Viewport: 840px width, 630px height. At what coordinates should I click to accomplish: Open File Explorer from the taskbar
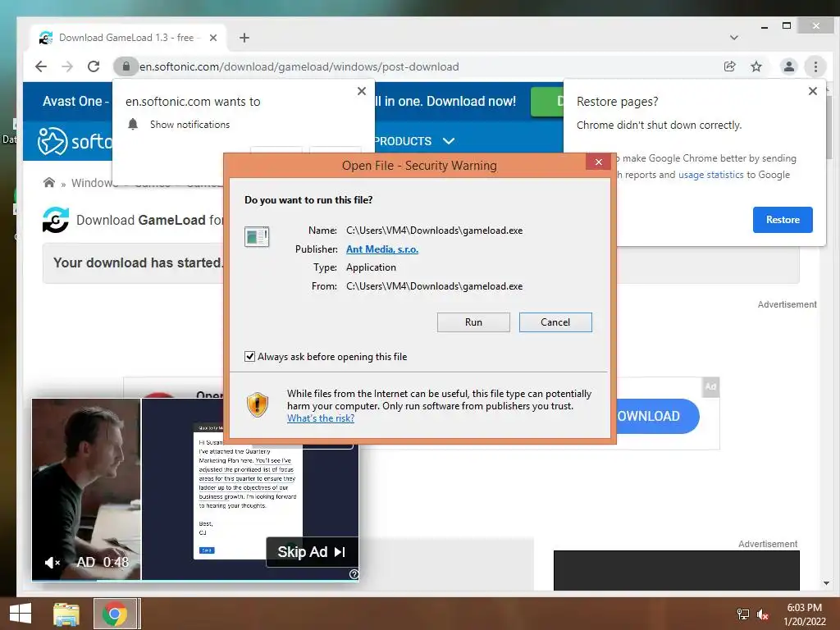pos(66,614)
